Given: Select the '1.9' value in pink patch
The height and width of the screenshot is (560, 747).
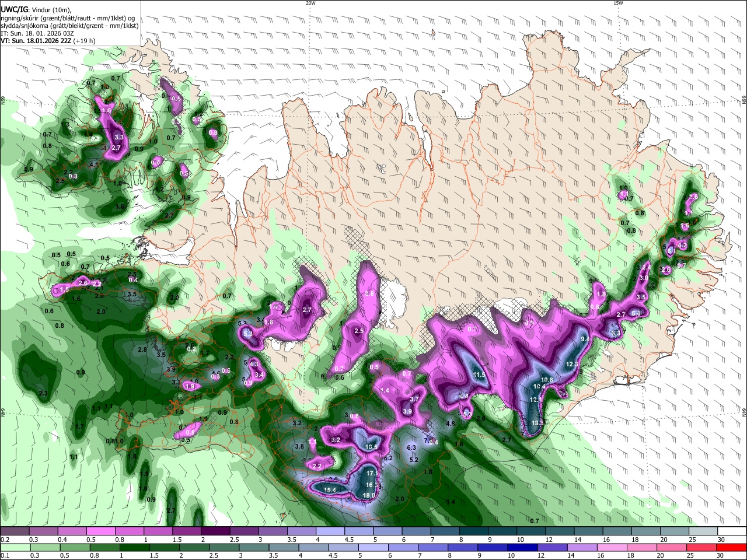Looking at the screenshot, I should coord(189,386).
